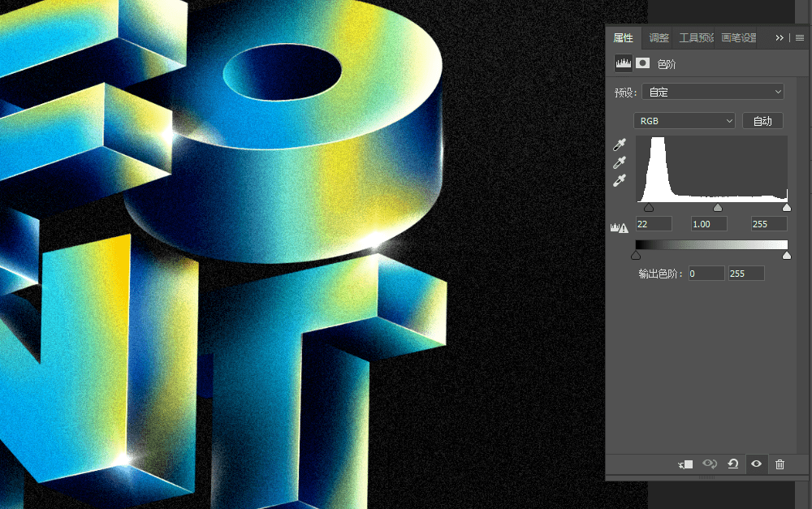This screenshot has height=509, width=812.
Task: Click the Levels histogram adjustment icon
Action: click(x=624, y=63)
